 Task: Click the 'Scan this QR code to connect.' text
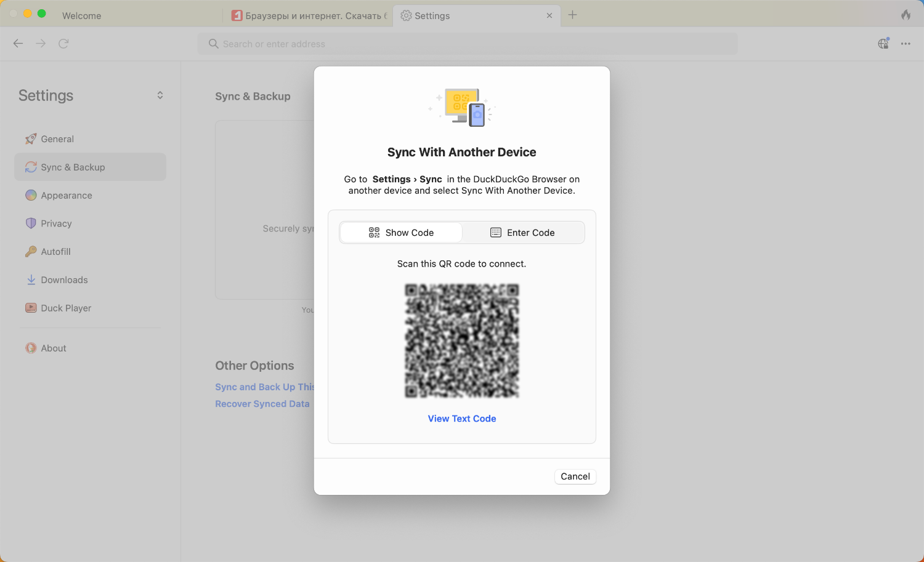pyautogui.click(x=462, y=264)
